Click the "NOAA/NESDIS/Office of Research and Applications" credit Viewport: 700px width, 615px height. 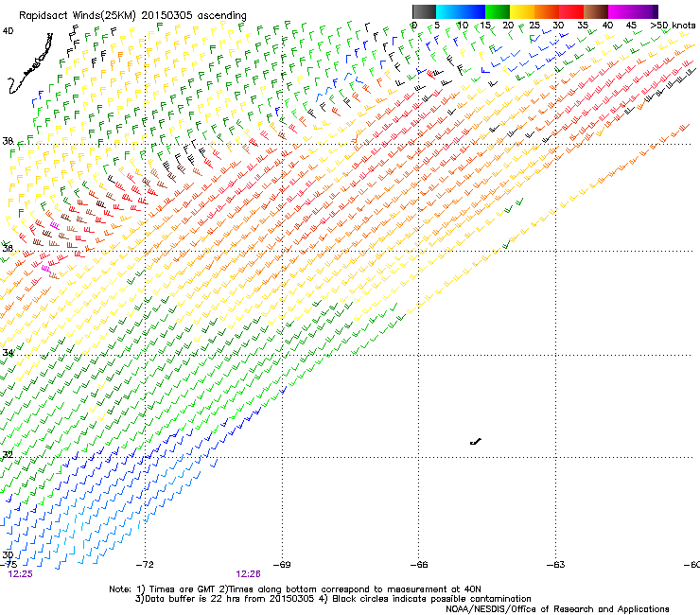click(557, 609)
